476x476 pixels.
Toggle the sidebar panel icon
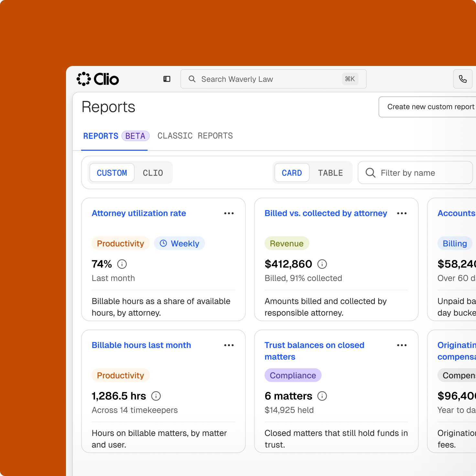[167, 79]
